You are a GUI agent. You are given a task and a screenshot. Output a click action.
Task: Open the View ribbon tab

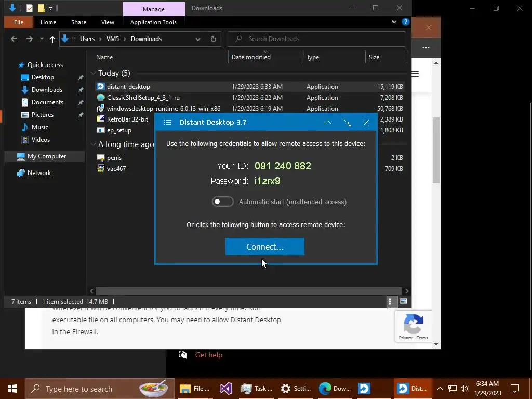coord(108,22)
